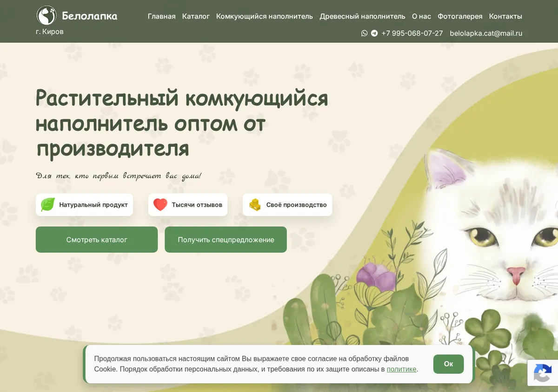Click Получить спецпредложение button

pos(226,240)
